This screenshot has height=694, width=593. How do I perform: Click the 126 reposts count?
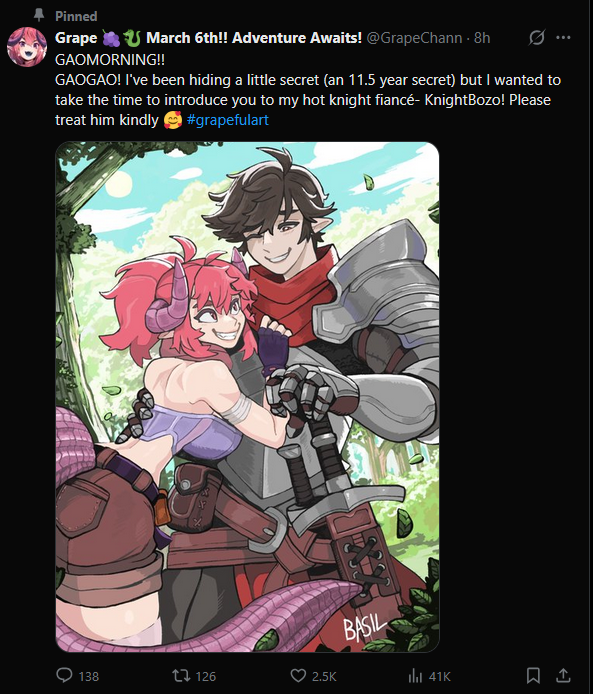(x=206, y=676)
